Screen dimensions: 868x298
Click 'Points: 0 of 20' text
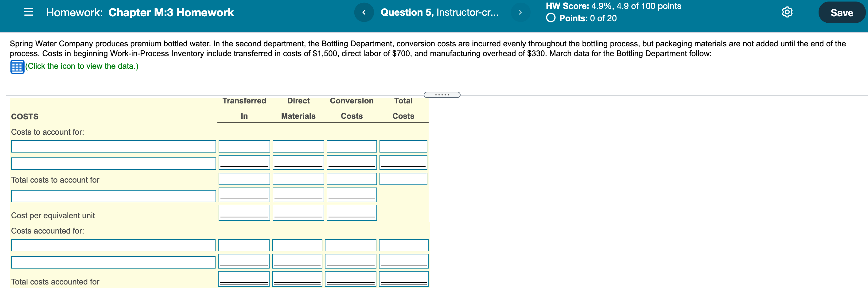tap(588, 18)
